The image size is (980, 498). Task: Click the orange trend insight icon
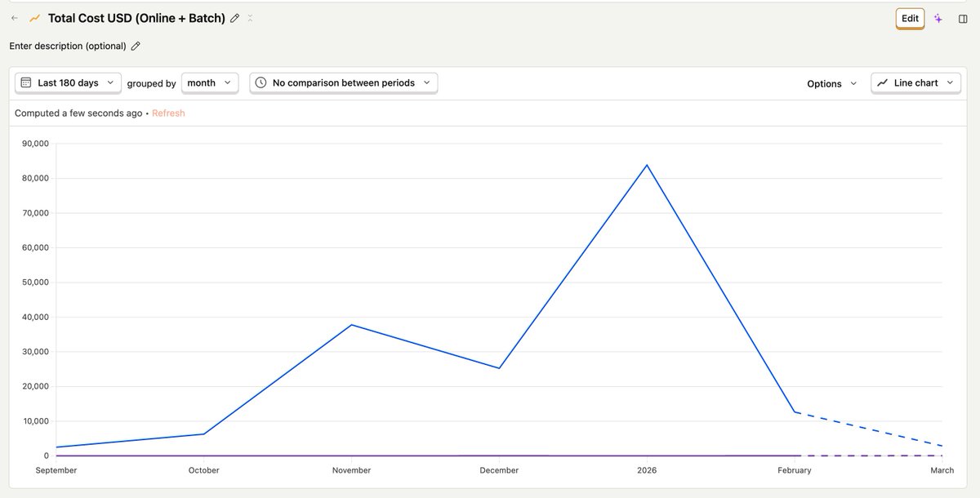tap(34, 18)
